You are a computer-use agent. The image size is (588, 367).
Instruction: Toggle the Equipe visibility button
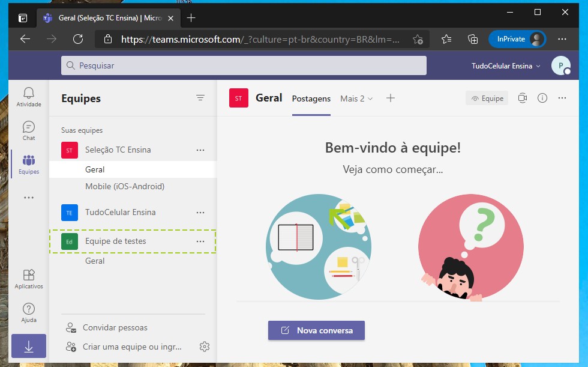click(487, 99)
